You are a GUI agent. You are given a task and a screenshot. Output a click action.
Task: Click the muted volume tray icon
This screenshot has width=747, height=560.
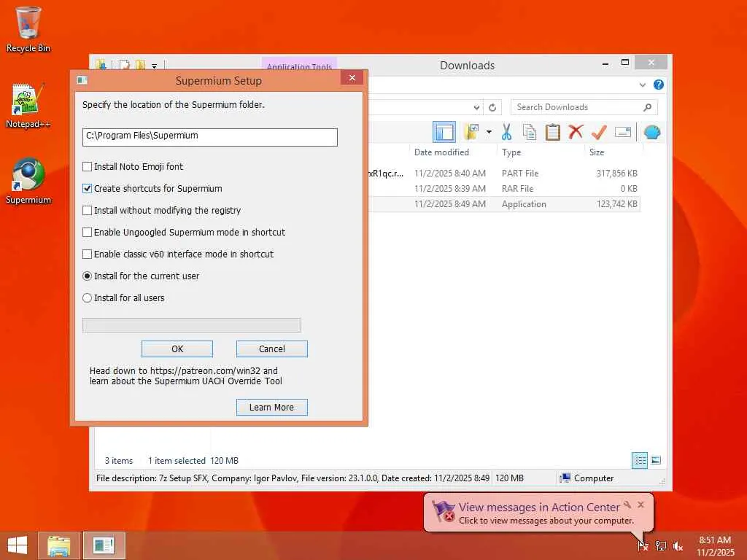678,546
